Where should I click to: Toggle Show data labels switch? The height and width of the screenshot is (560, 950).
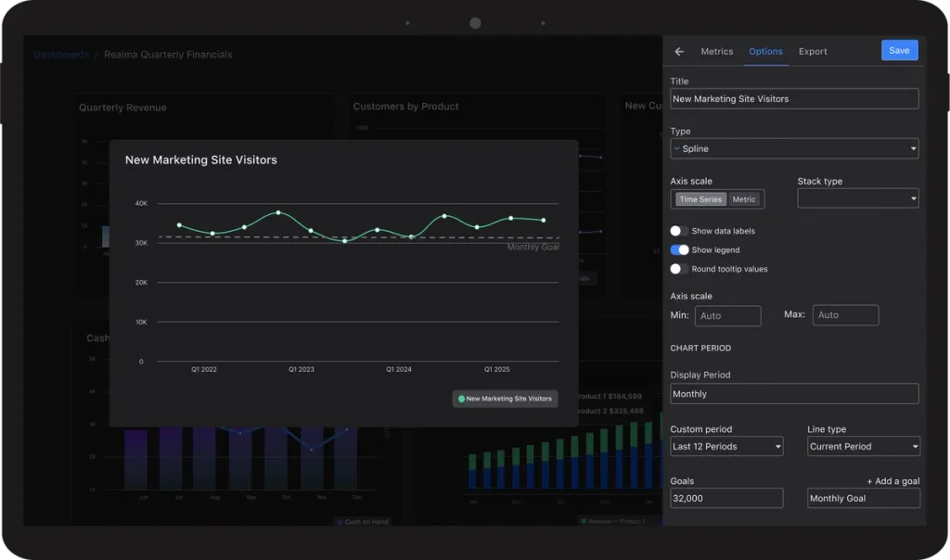(679, 231)
